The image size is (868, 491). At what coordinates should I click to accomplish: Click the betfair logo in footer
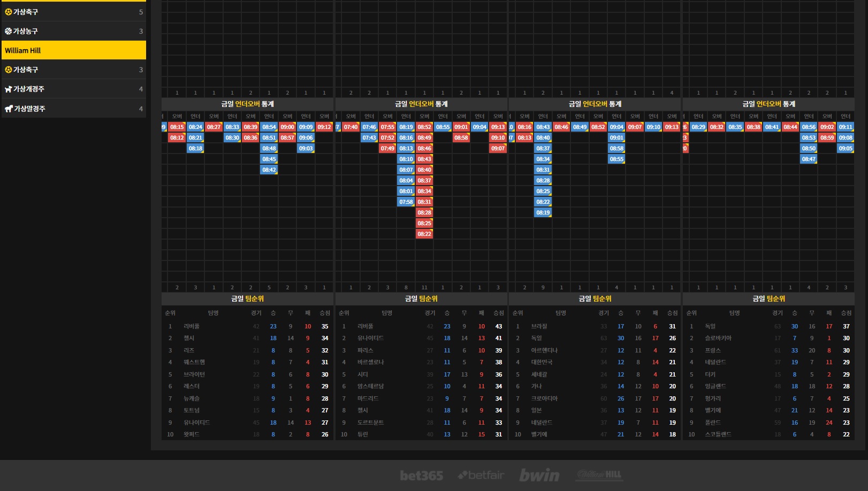pos(481,475)
